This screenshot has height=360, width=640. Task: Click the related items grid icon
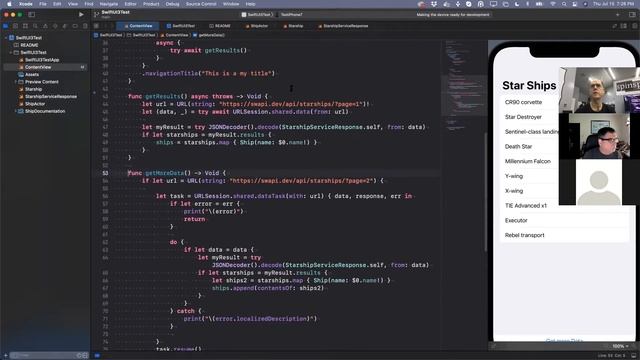click(96, 26)
